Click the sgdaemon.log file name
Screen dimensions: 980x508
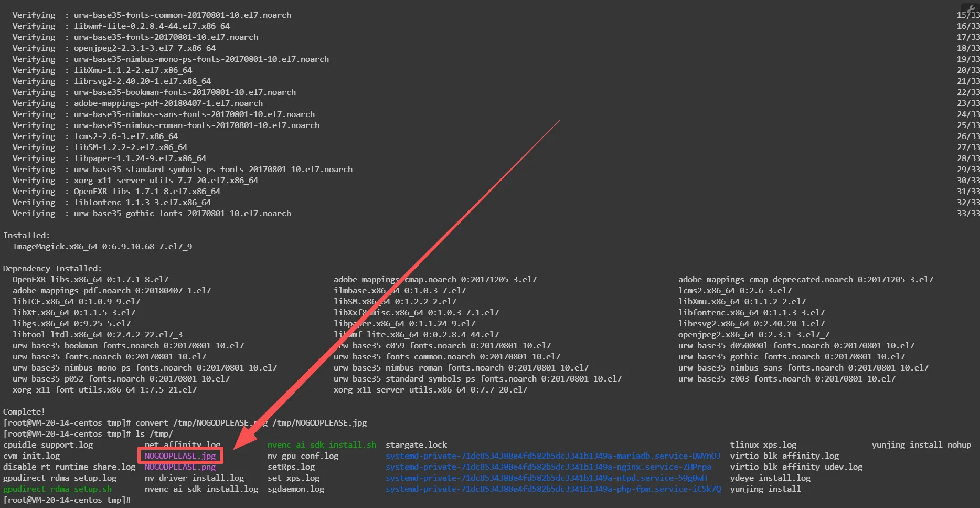click(296, 489)
